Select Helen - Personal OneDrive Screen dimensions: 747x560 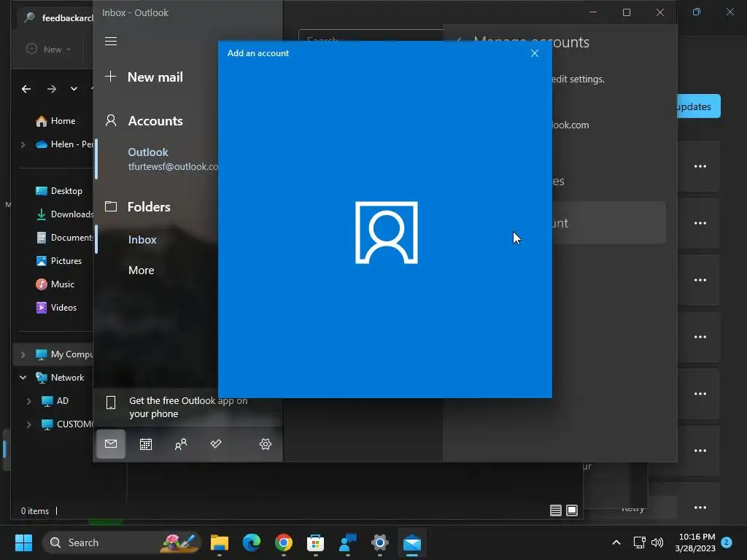[65, 144]
